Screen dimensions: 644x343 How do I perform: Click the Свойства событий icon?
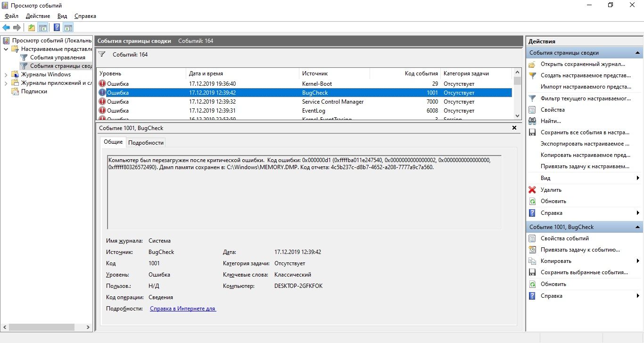[532, 238]
